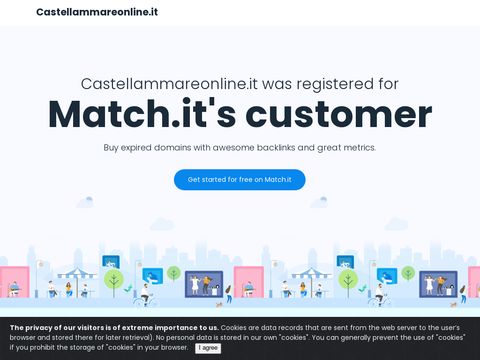This screenshot has width=480, height=360.
Task: Click the cloud with sun on the left
Action: 85,202
